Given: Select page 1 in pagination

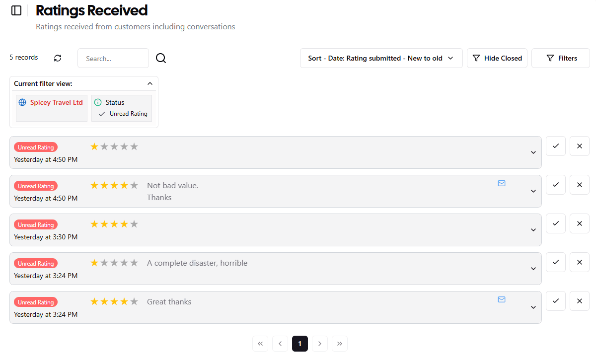Looking at the screenshot, I should click(300, 344).
